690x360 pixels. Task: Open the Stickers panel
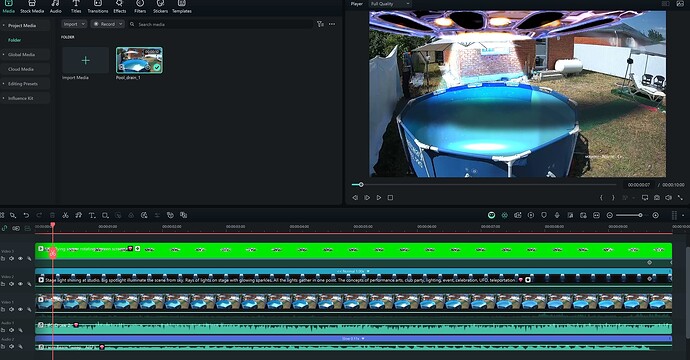(160, 7)
